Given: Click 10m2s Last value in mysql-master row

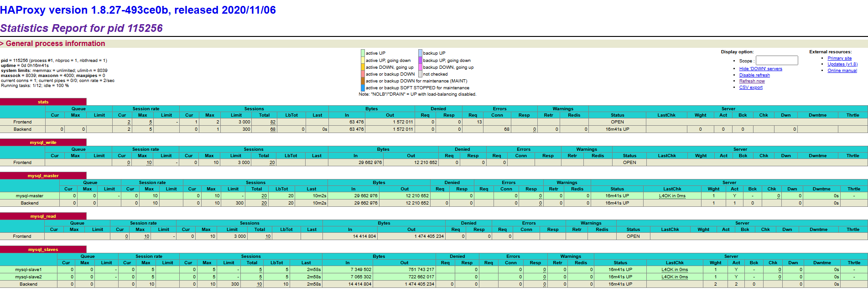Looking at the screenshot, I should click(320, 196).
